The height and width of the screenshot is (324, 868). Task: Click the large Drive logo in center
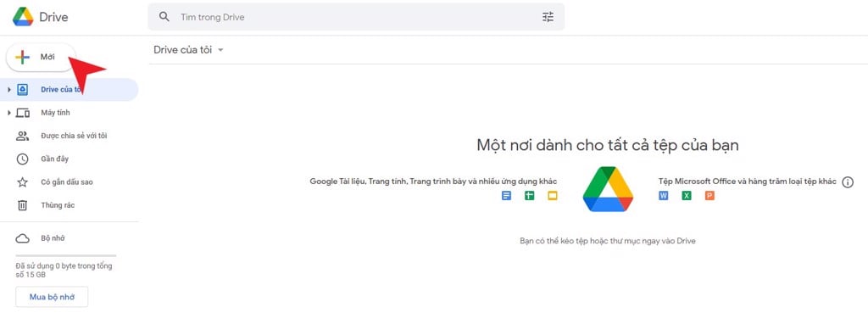pos(608,189)
